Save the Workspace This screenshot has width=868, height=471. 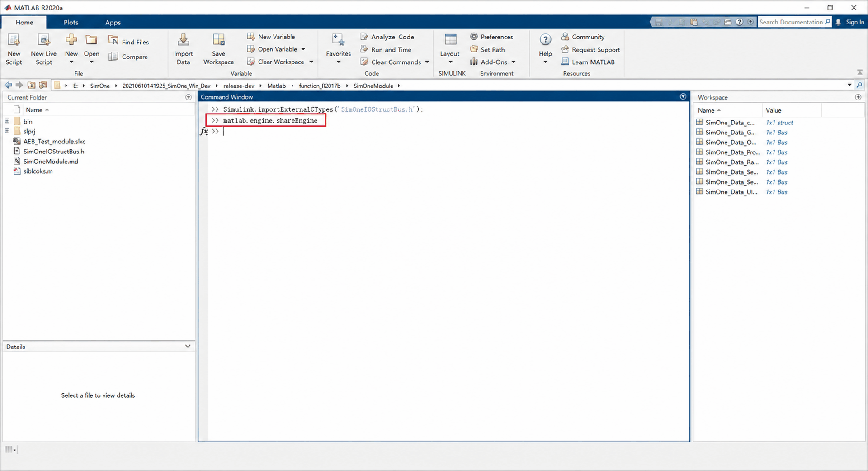click(218, 50)
